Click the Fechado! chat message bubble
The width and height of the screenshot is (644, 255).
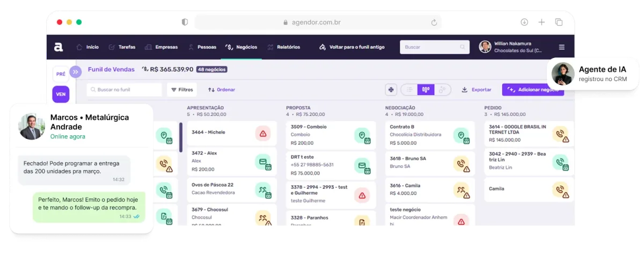tap(74, 170)
